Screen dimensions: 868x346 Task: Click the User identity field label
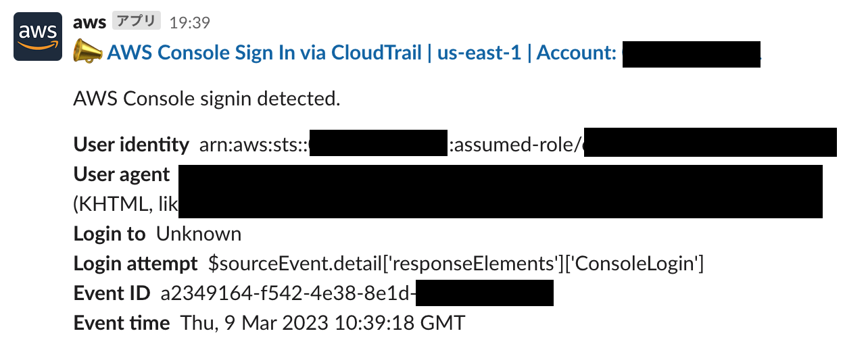click(x=131, y=145)
